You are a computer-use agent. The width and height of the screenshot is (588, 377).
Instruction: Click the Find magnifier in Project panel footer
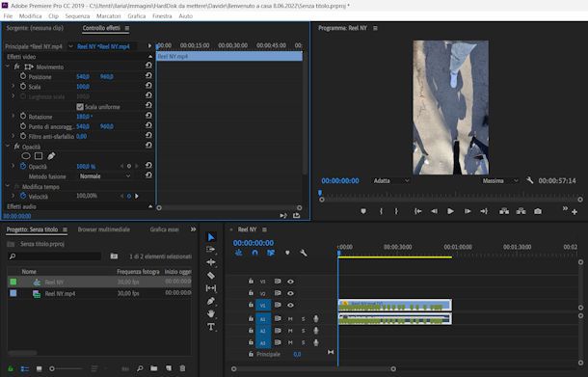(140, 368)
